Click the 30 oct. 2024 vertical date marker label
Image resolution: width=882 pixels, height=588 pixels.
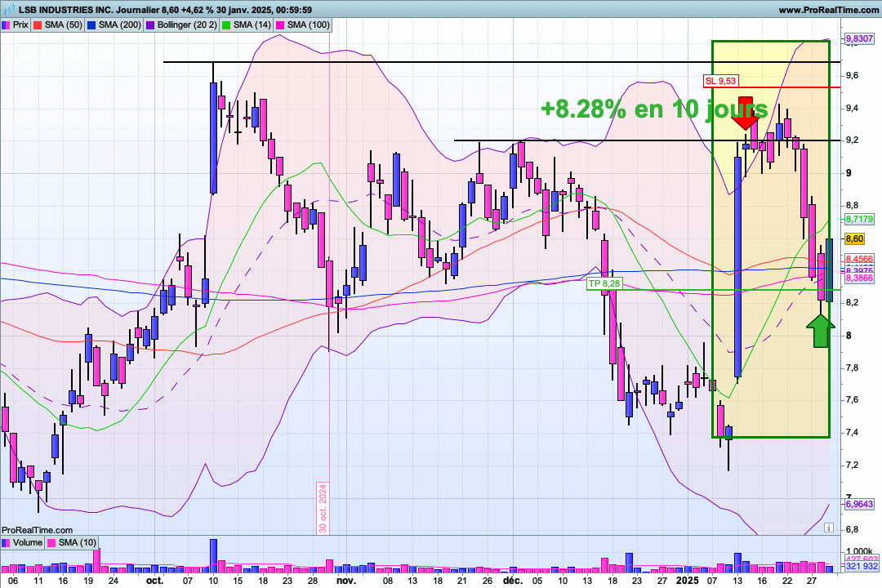pyautogui.click(x=323, y=507)
